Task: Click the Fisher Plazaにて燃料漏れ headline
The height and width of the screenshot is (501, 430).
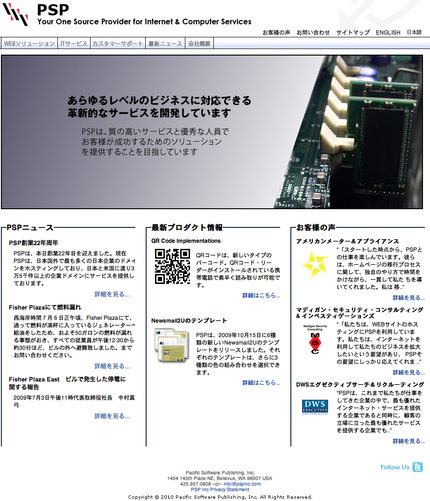Action: click(45, 307)
